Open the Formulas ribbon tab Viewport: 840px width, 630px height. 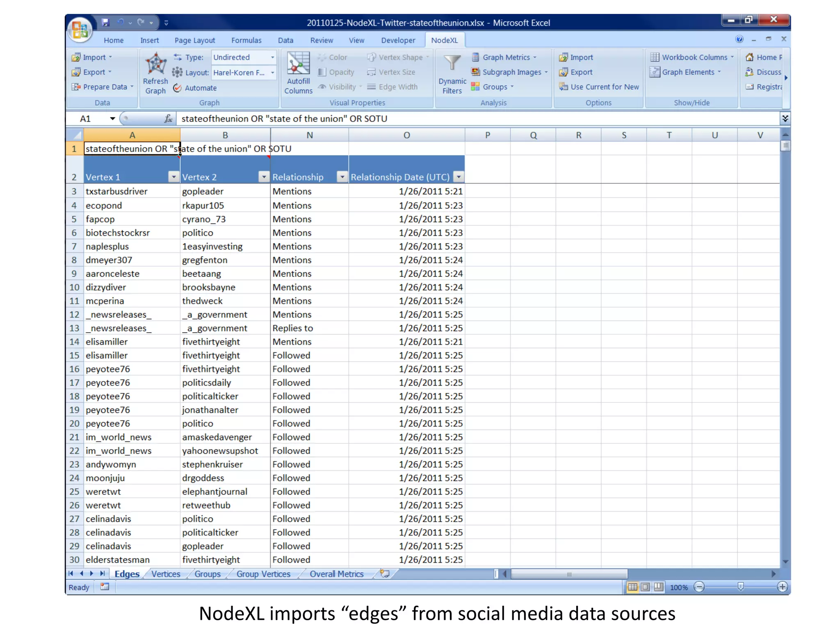pyautogui.click(x=246, y=40)
